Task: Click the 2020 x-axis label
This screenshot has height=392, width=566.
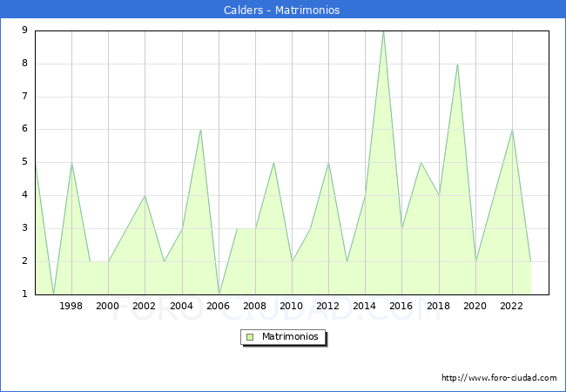Action: tap(475, 306)
